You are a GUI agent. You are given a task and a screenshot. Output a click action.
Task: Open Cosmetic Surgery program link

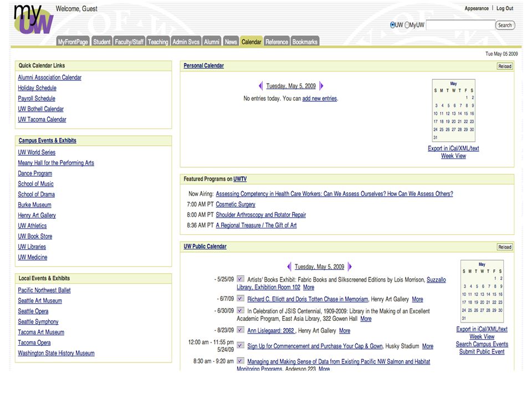236,204
